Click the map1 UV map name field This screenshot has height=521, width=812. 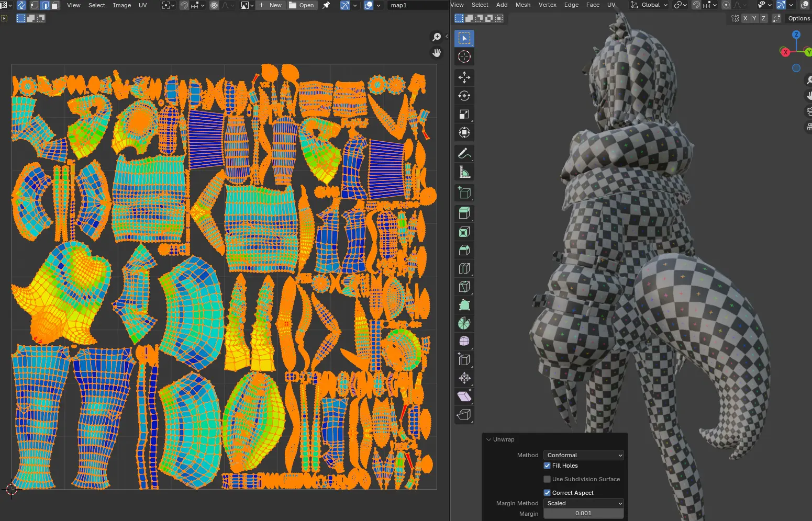click(x=418, y=5)
